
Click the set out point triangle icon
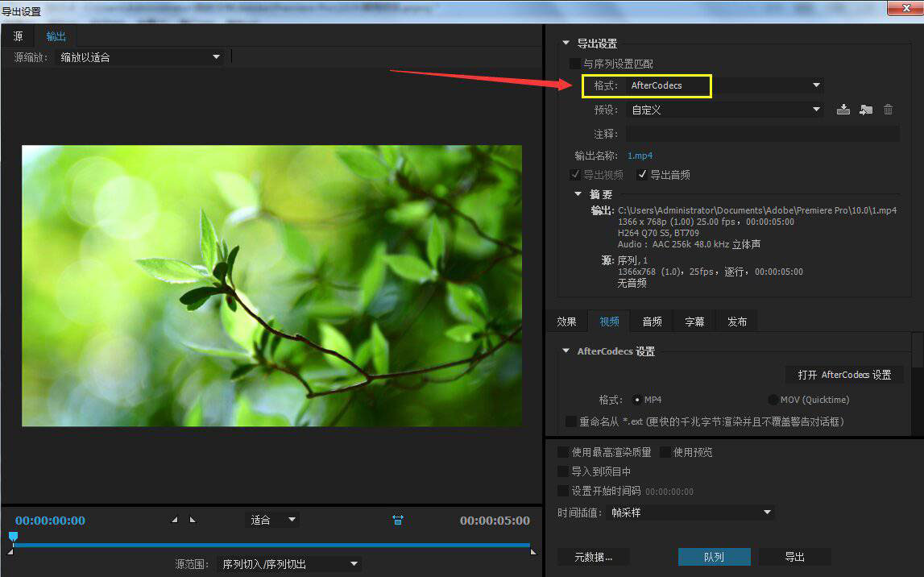tap(192, 520)
